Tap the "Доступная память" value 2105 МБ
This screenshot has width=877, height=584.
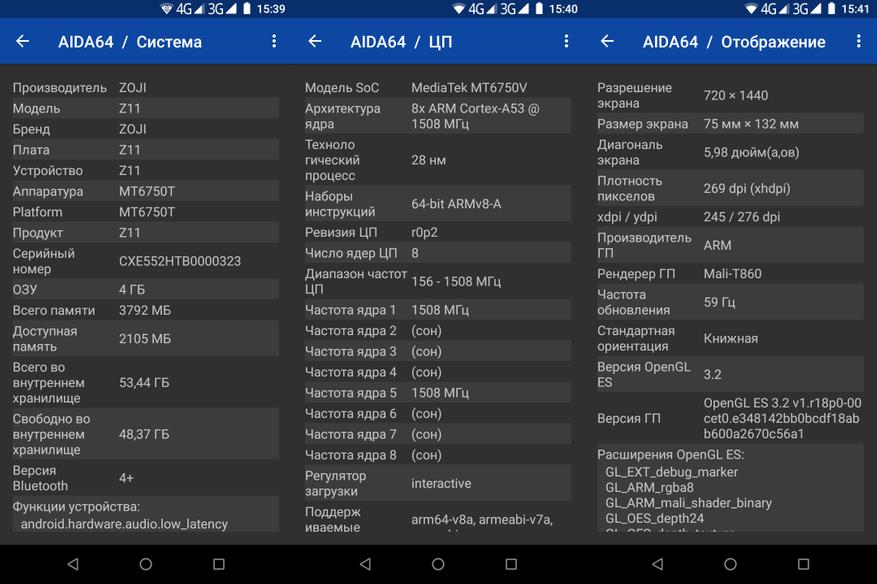click(145, 339)
